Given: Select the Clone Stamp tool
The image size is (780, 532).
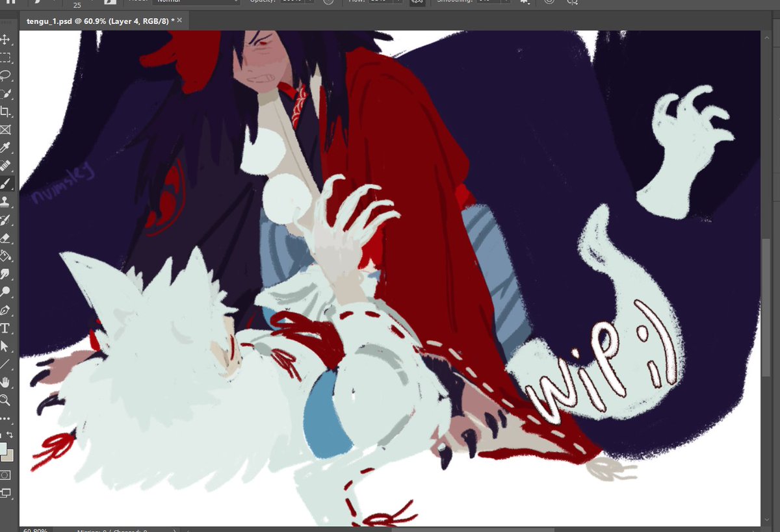Looking at the screenshot, I should [6, 201].
